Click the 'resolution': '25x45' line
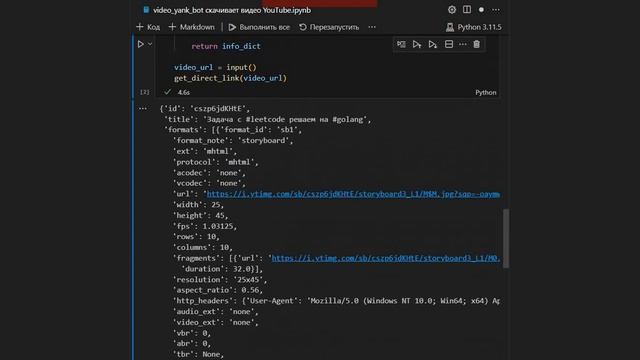The height and width of the screenshot is (360, 640). [x=220, y=280]
